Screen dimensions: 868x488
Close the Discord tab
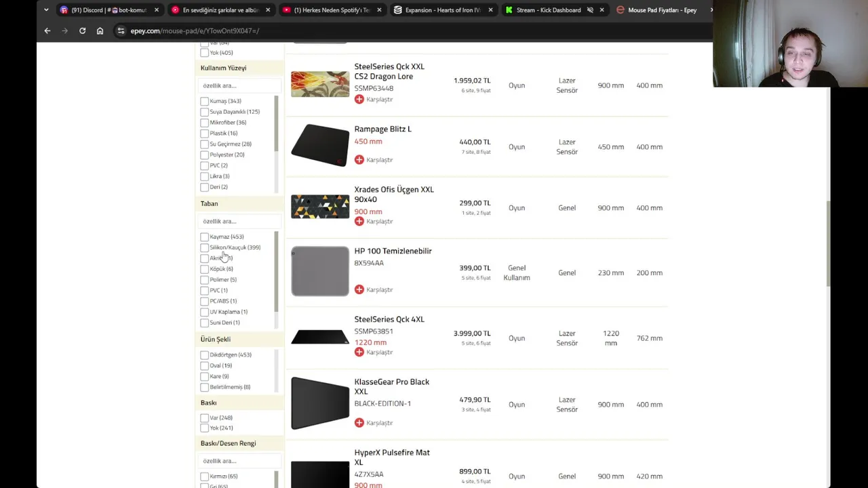(157, 10)
